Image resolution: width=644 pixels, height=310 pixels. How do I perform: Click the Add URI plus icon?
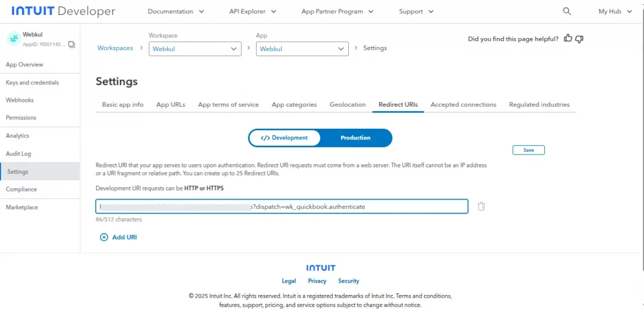click(104, 237)
